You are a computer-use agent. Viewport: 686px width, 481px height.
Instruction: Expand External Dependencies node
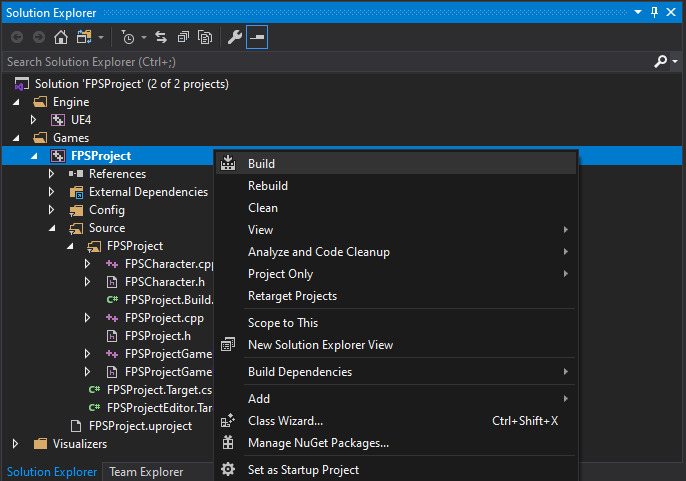point(51,192)
